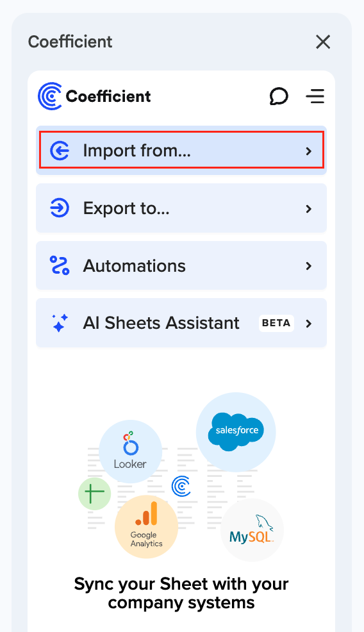Click the Salesforce cloud logo
This screenshot has height=632, width=364.
pos(236,431)
